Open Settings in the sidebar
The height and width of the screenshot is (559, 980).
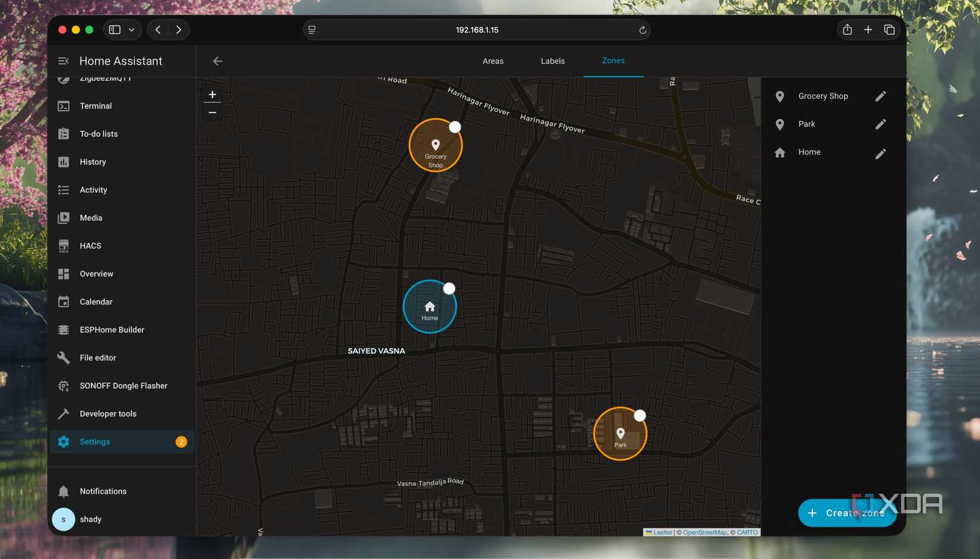121,442
